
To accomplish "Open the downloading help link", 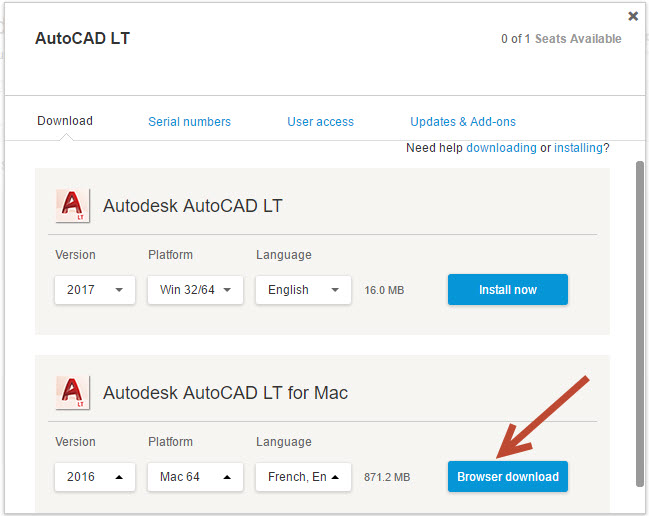I will coord(501,148).
